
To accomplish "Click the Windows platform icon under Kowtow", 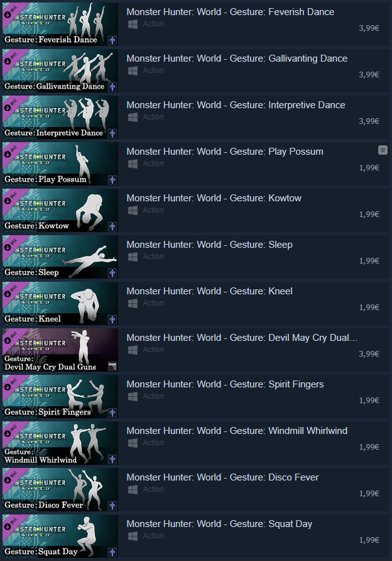I will 133,210.
